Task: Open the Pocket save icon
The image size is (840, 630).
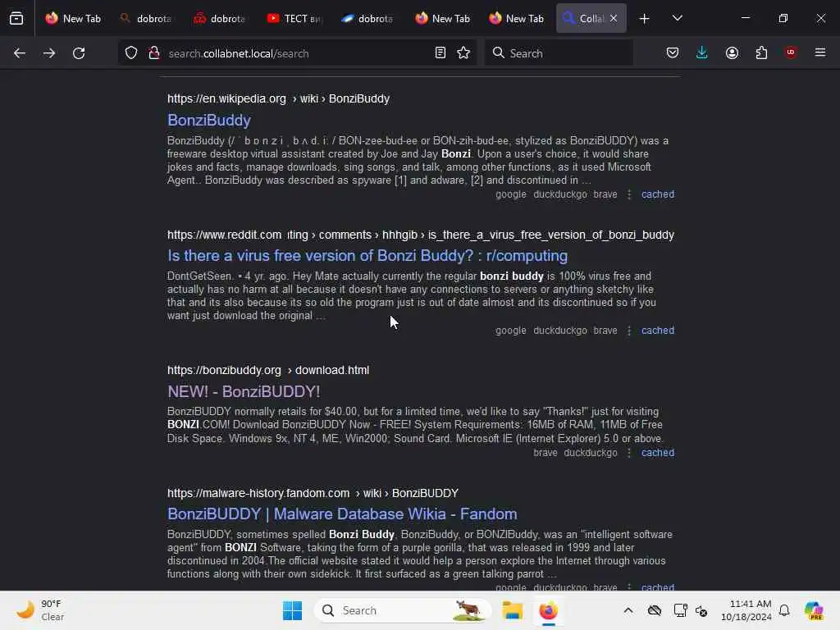Action: [x=673, y=53]
